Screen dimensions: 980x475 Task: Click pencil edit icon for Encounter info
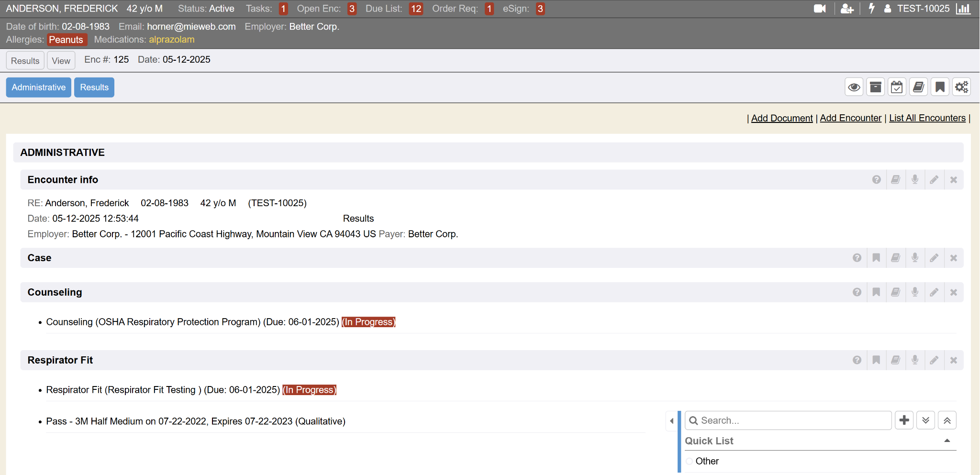[934, 180]
